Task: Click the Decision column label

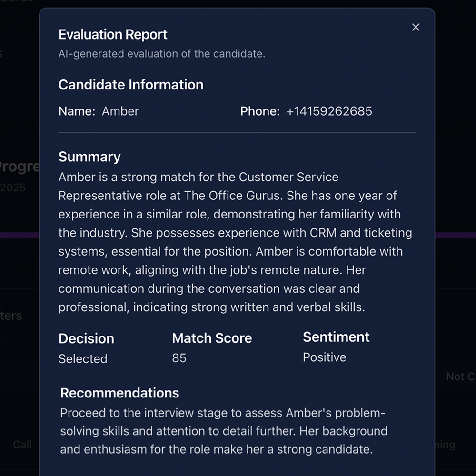Action: [86, 338]
